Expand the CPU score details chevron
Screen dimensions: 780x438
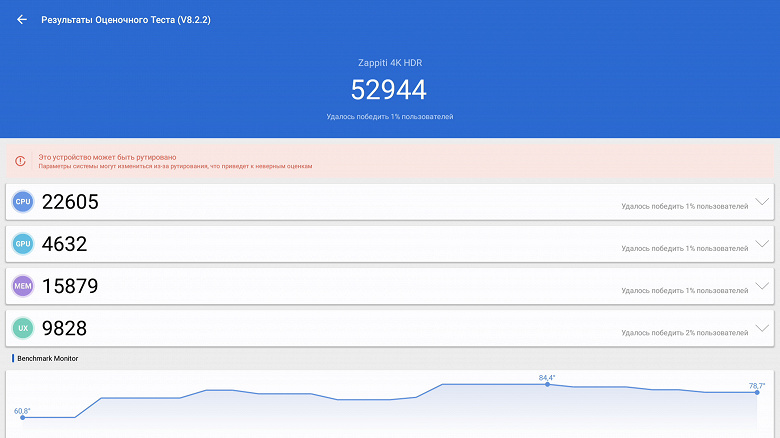click(x=762, y=202)
